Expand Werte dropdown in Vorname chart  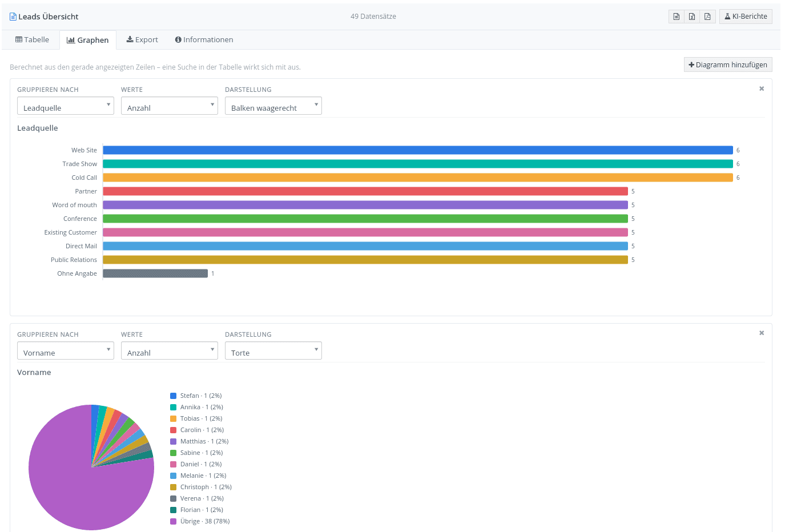coord(170,350)
